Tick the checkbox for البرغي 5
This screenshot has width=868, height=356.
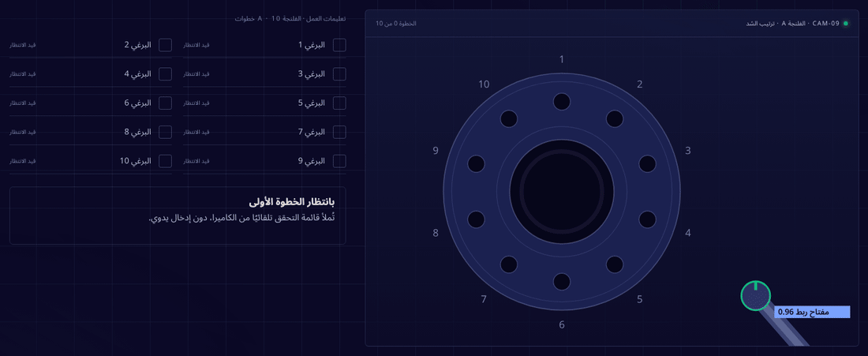(x=339, y=103)
